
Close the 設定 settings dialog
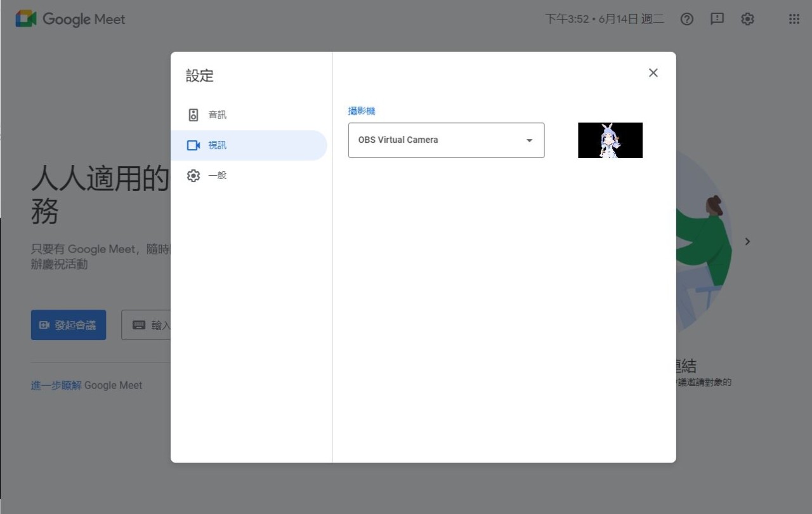pyautogui.click(x=653, y=73)
